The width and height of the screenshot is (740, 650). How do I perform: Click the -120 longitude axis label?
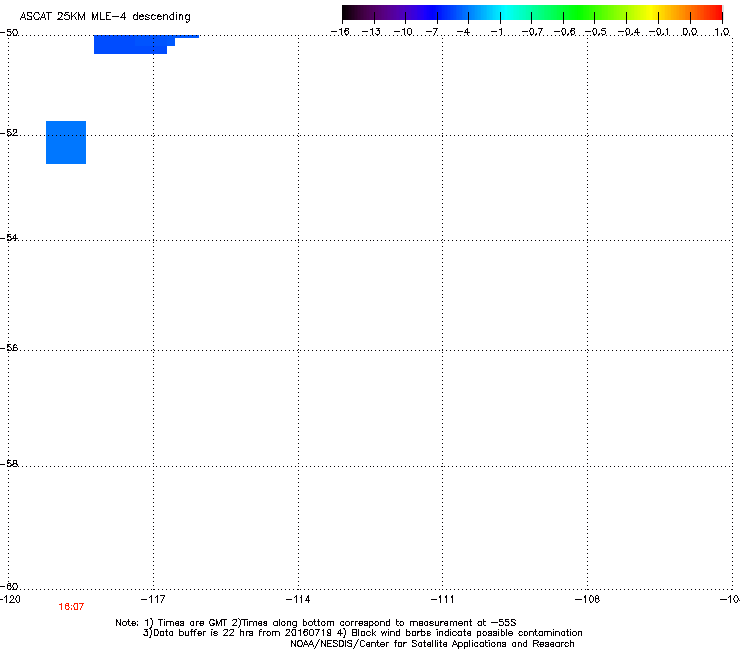coord(10,599)
